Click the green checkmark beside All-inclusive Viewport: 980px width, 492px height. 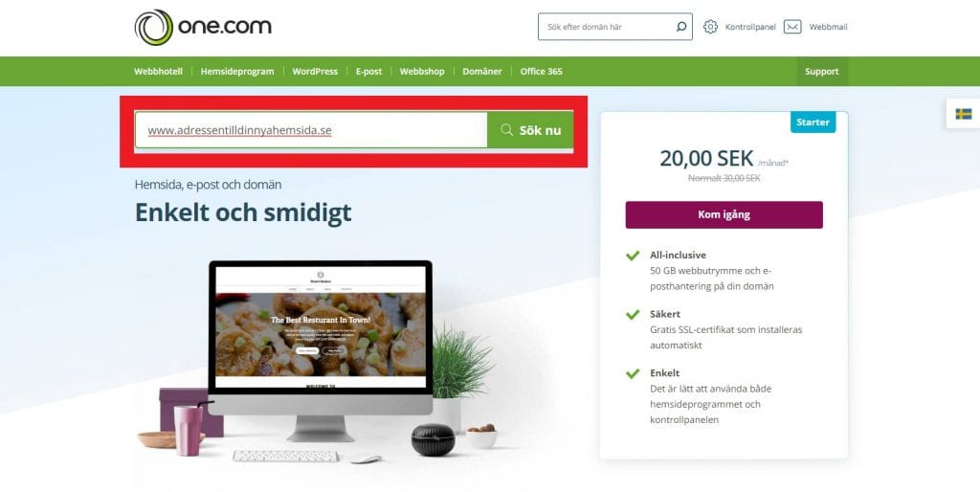633,255
